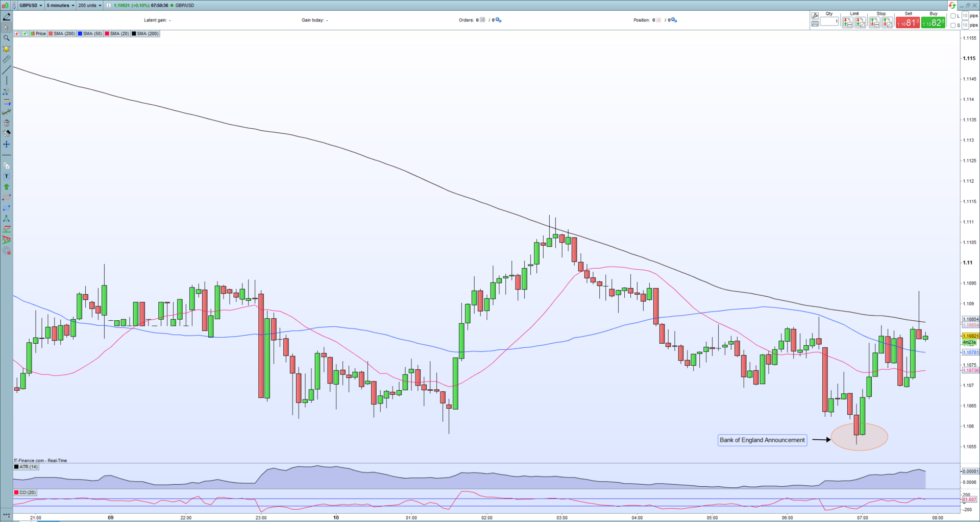The width and height of the screenshot is (980, 522).
Task: Click the Buy price button
Action: pos(933,22)
